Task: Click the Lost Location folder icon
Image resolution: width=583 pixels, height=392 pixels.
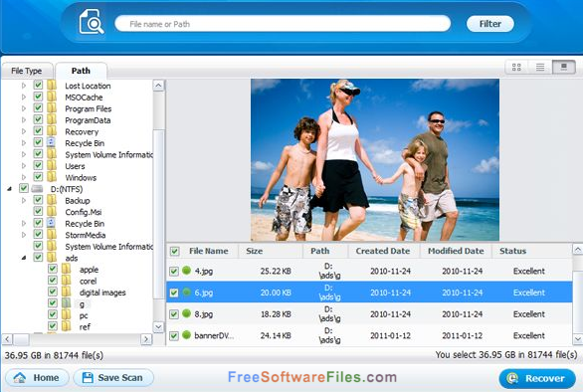Action: coord(52,86)
